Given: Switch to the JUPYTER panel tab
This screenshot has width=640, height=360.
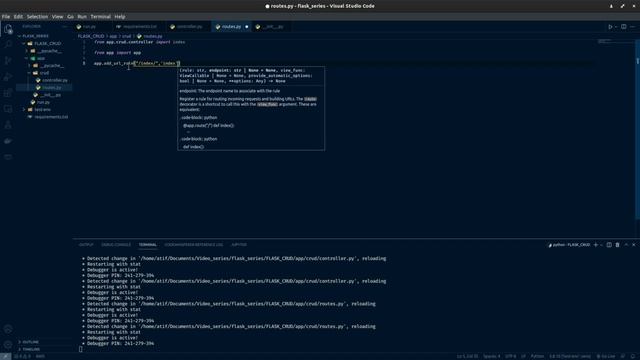Looking at the screenshot, I should [239, 245].
